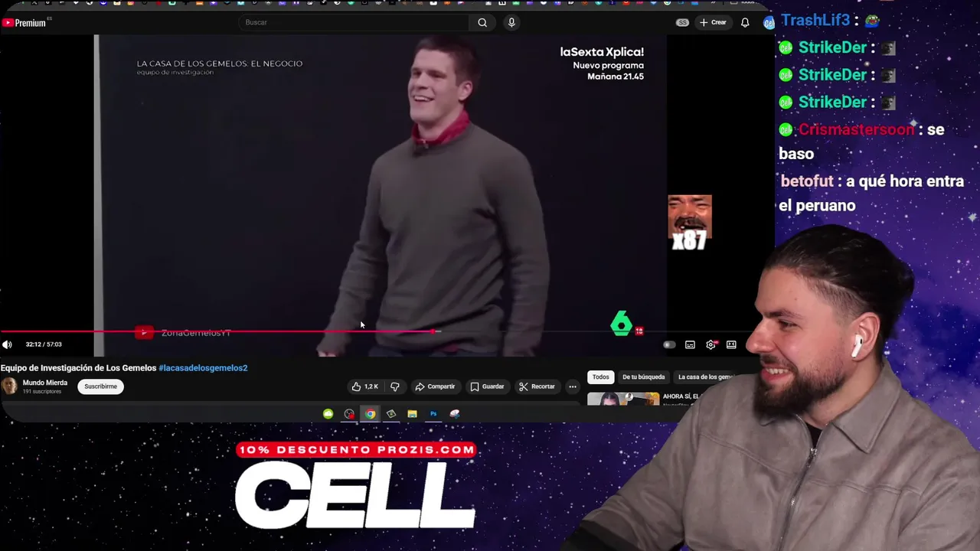The image size is (980, 551).
Task: Open Photoshop from the dock
Action: 433,414
